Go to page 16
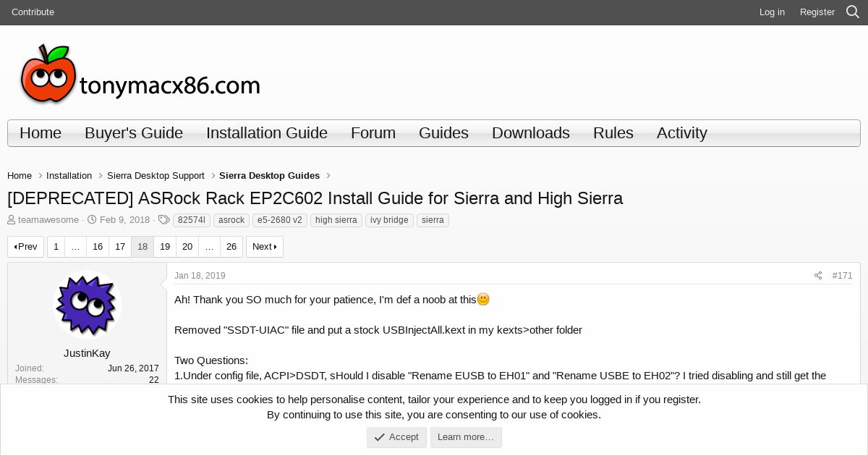The height and width of the screenshot is (456, 868). (x=98, y=247)
